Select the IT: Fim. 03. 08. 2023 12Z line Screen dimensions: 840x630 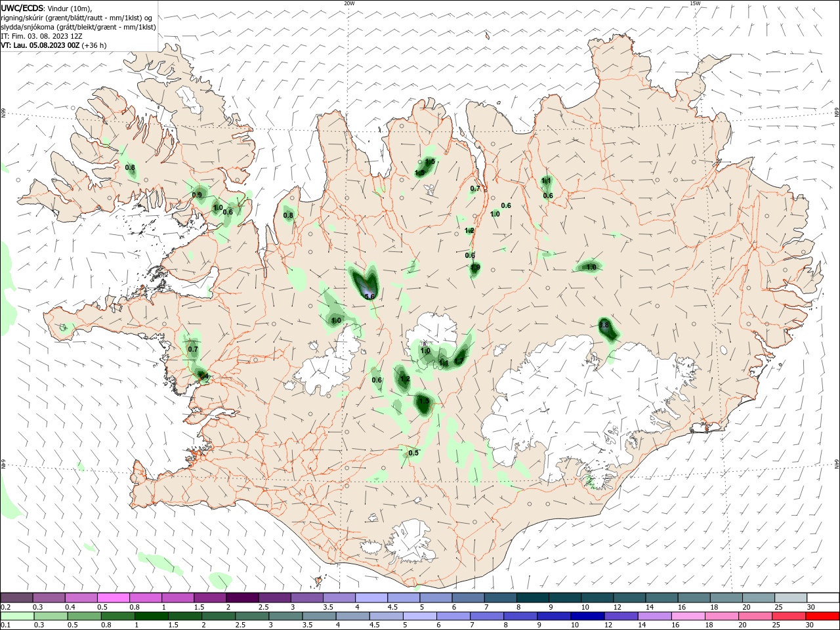(x=42, y=36)
